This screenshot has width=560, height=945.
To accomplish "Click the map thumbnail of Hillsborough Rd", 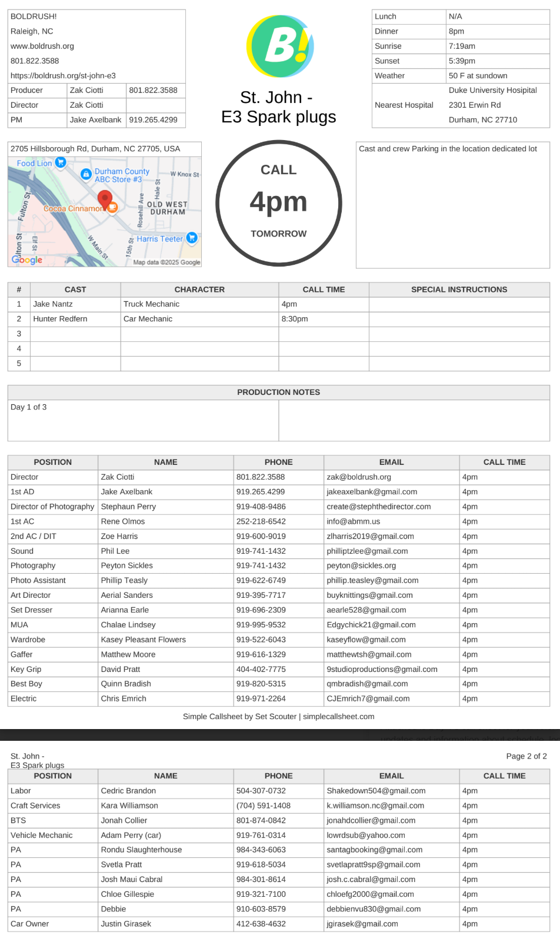I will 105,211.
